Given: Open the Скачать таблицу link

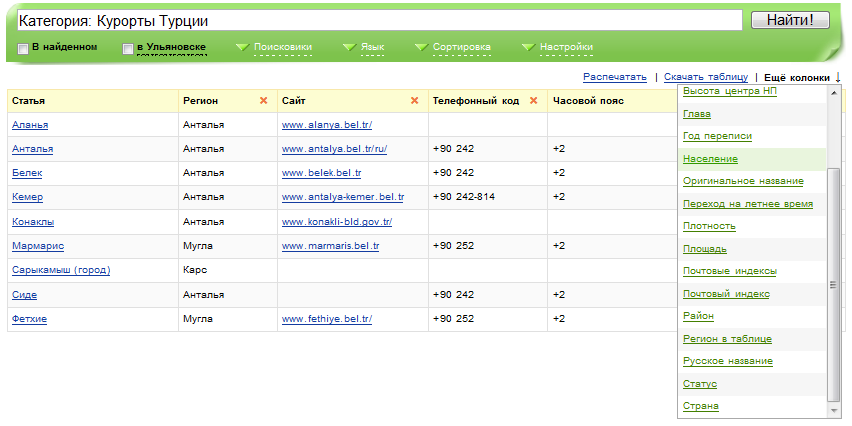Looking at the screenshot, I should click(x=705, y=77).
